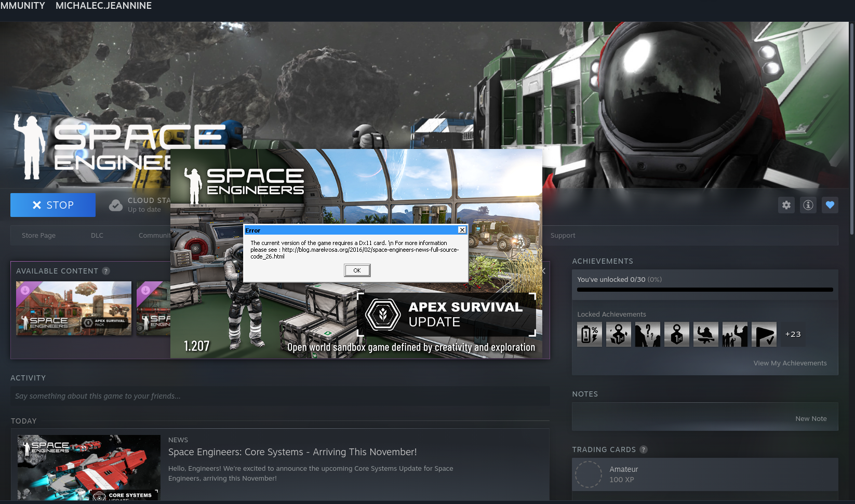
Task: Click the battery percent locked achievement icon
Action: [x=590, y=334]
